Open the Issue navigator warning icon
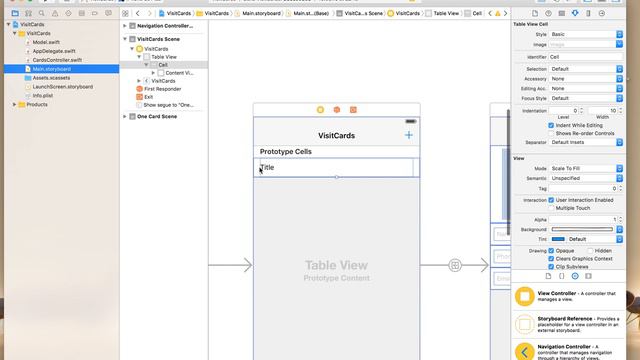The width and height of the screenshot is (640, 360). [x=55, y=13]
